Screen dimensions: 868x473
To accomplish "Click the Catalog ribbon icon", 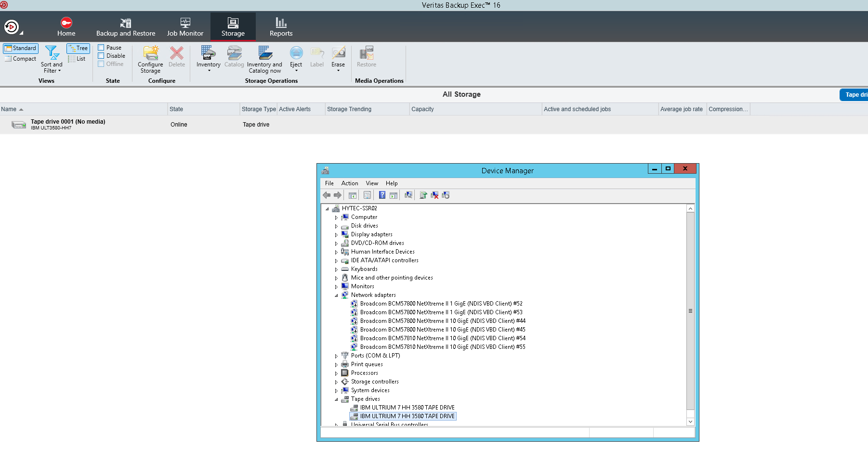I will [234, 53].
